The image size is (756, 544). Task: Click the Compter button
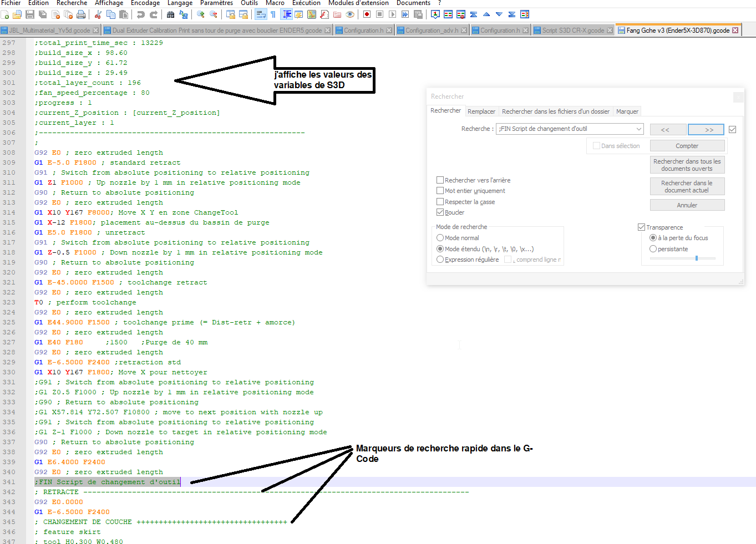point(687,146)
